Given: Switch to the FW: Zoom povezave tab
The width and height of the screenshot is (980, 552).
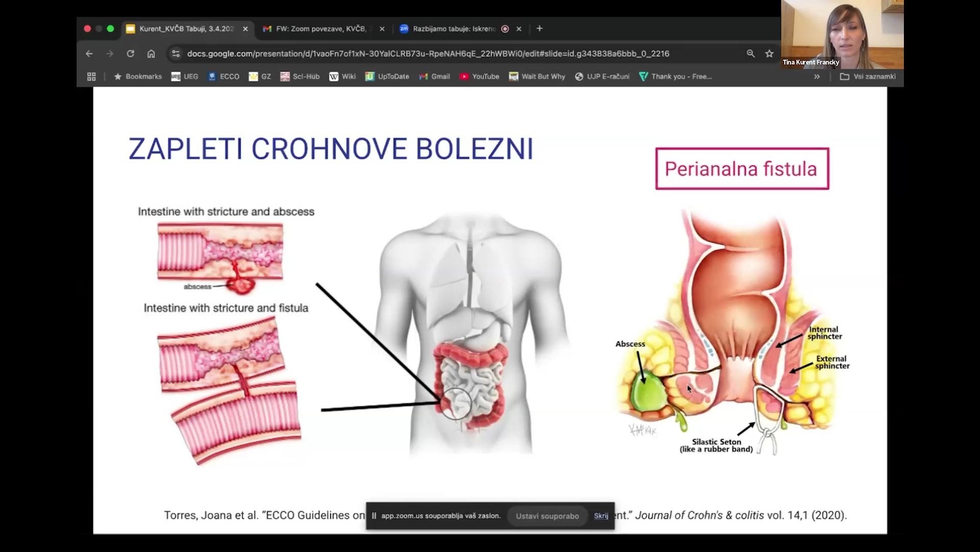Looking at the screenshot, I should click(321, 29).
